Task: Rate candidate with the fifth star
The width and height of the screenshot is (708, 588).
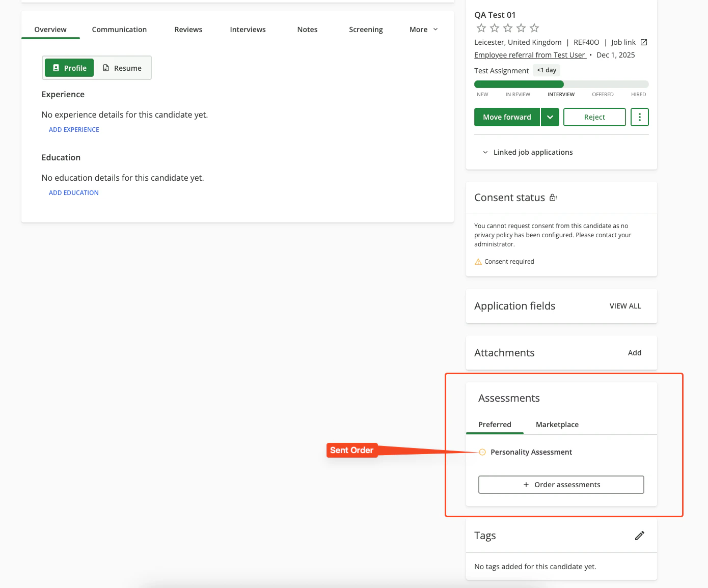Action: click(x=534, y=28)
